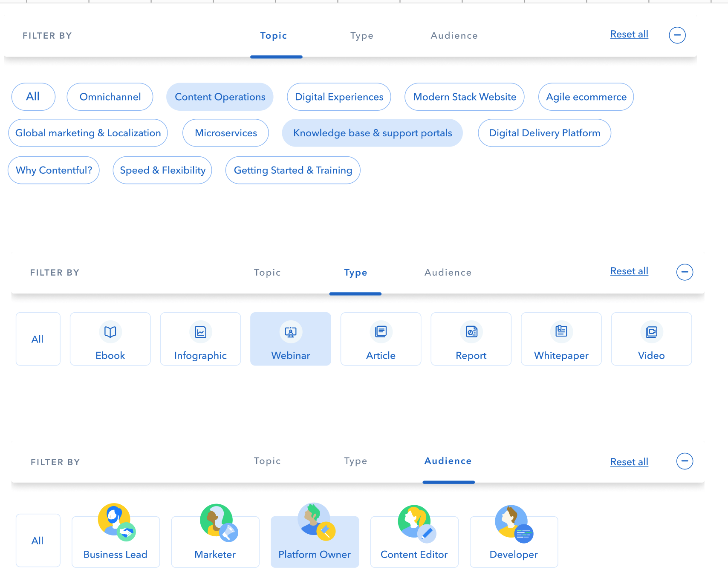Select the All card in Type filters
Viewport: 728px width, 587px height.
[x=38, y=339]
